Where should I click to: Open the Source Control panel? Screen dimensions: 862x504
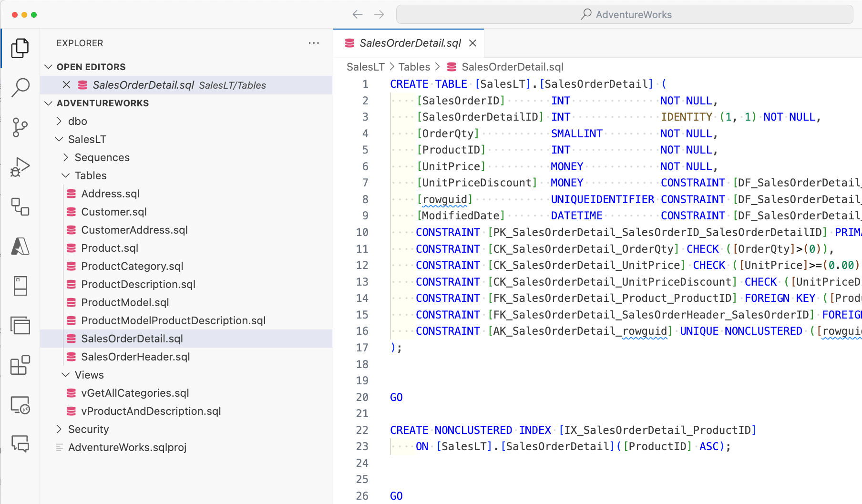coord(19,127)
